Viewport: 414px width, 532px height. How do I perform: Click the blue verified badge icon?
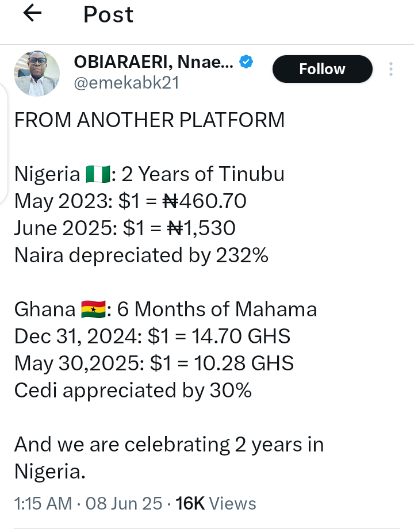coord(247,62)
